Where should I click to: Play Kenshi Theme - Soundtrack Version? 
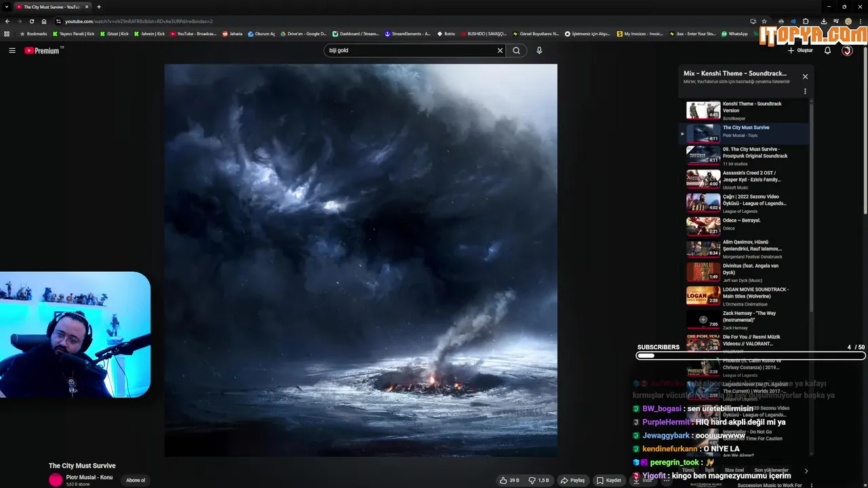(745, 110)
